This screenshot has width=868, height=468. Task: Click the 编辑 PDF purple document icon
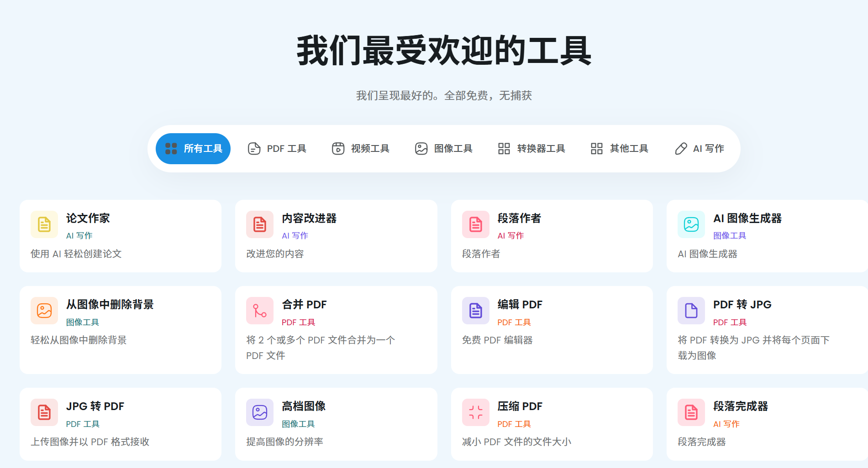[x=475, y=311]
